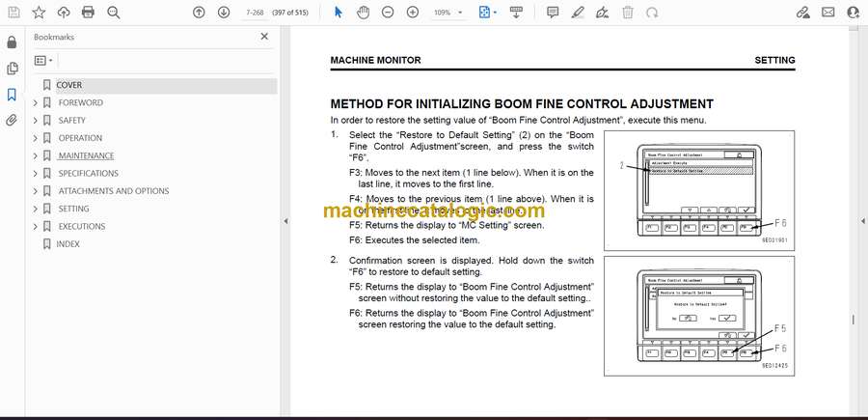
Task: Print the document with printer icon
Action: pyautogui.click(x=88, y=13)
